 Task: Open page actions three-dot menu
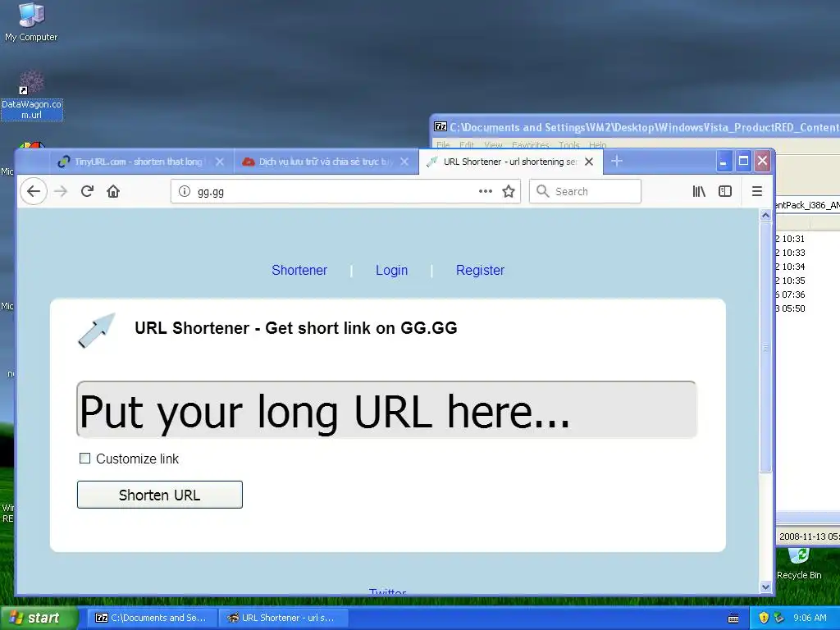[486, 191]
